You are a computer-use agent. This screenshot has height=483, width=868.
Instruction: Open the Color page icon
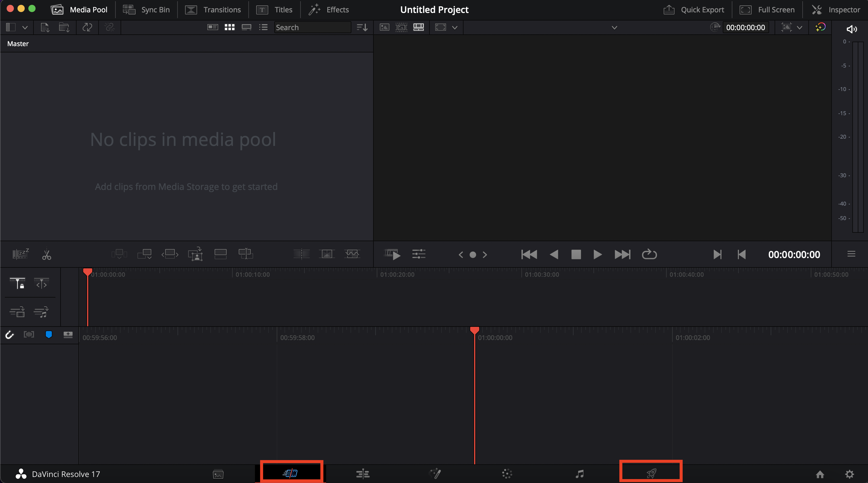point(507,474)
